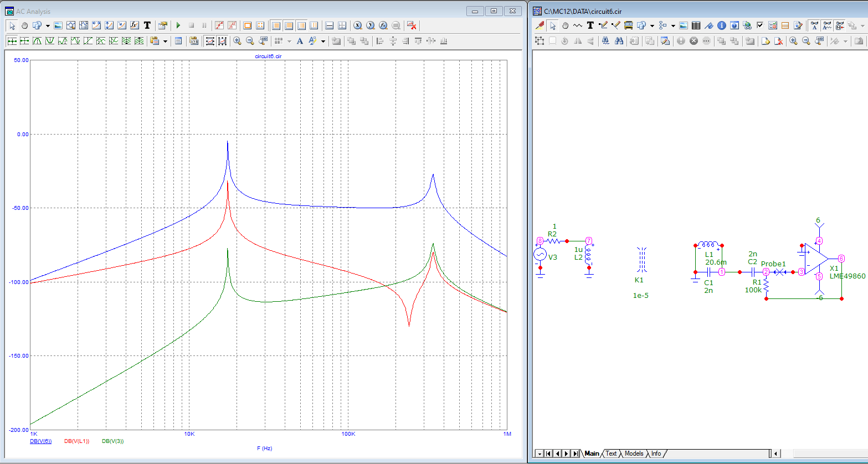Click the schematic's bottom scrollbar left arrow
868x464 pixels.
pyautogui.click(x=776, y=453)
